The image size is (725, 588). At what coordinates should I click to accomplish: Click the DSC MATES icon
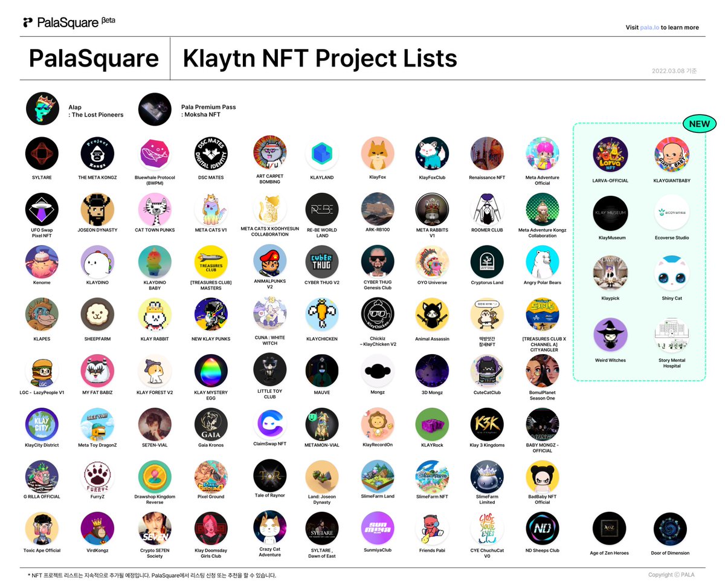pos(211,153)
